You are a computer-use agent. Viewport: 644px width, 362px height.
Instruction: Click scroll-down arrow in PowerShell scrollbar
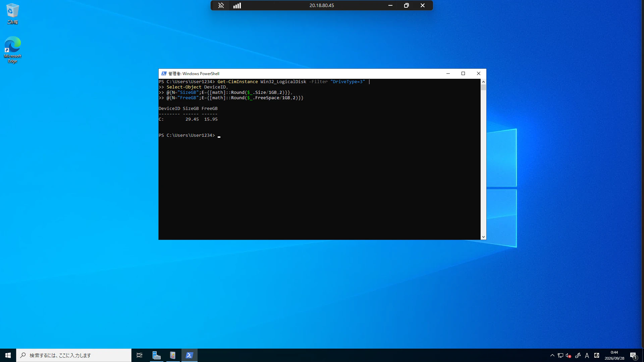483,237
